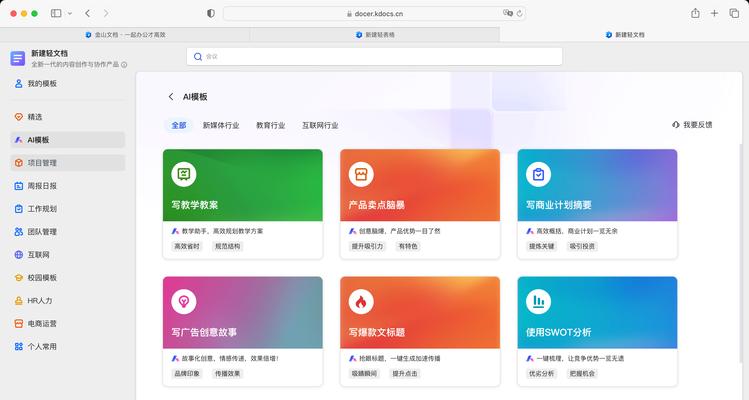Show Safari tab overview
The height and width of the screenshot is (400, 749).
[734, 13]
